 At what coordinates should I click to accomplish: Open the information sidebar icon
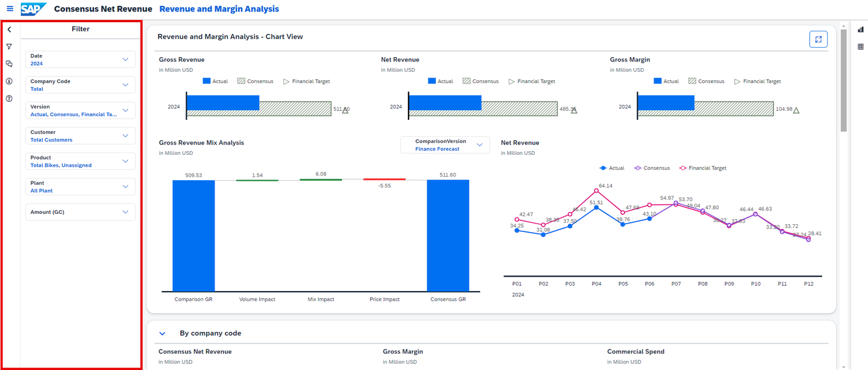[x=9, y=81]
